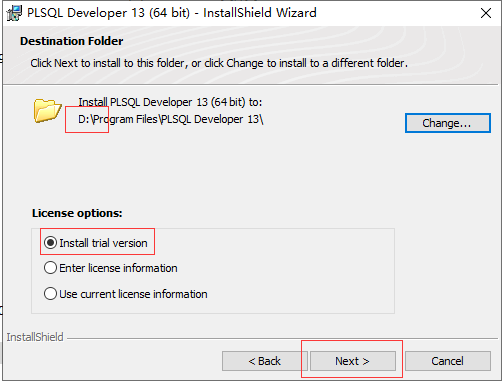Select Use current license information

(51, 294)
